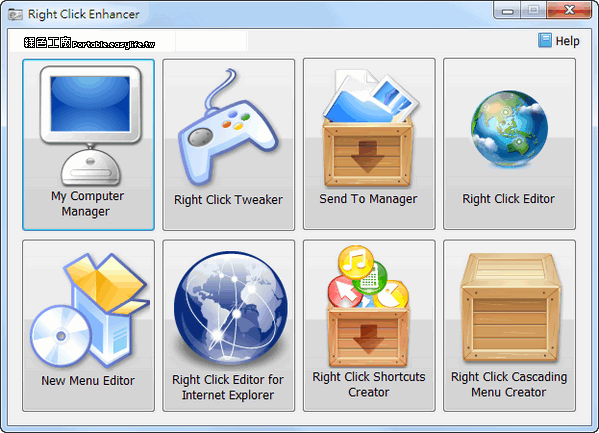Open Send To Manager crate icon

[369, 144]
